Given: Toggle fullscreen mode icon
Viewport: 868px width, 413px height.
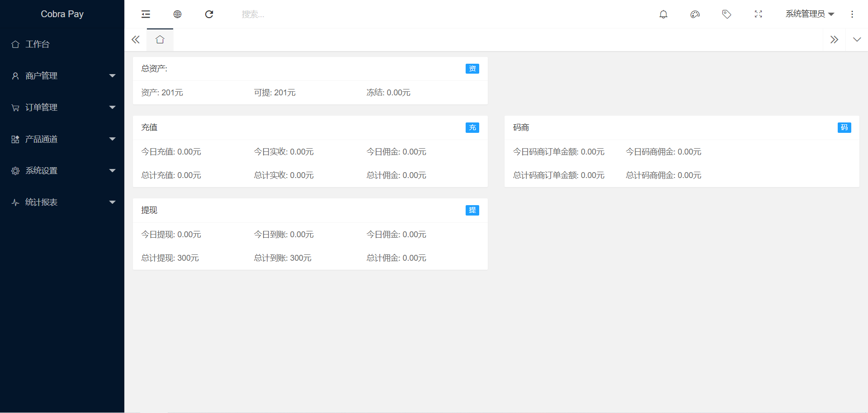Looking at the screenshot, I should click(758, 14).
